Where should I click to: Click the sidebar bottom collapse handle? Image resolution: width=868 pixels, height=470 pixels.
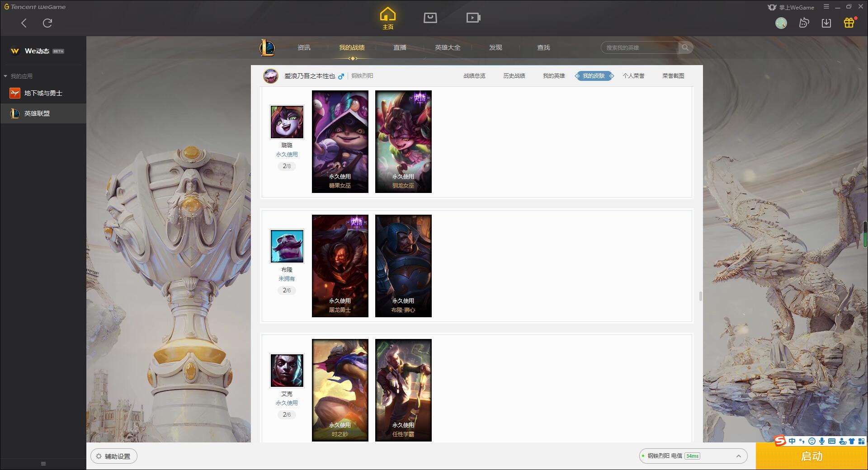[x=43, y=464]
